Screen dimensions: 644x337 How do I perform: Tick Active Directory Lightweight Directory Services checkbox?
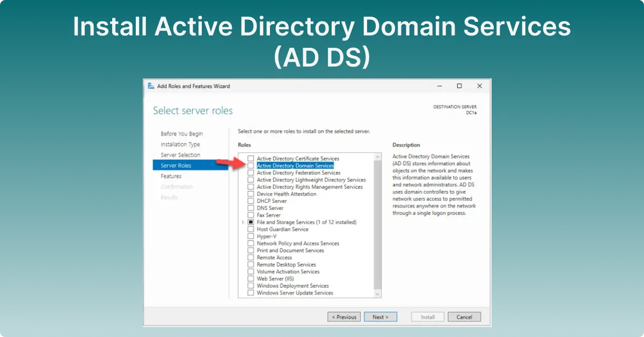[x=251, y=180]
